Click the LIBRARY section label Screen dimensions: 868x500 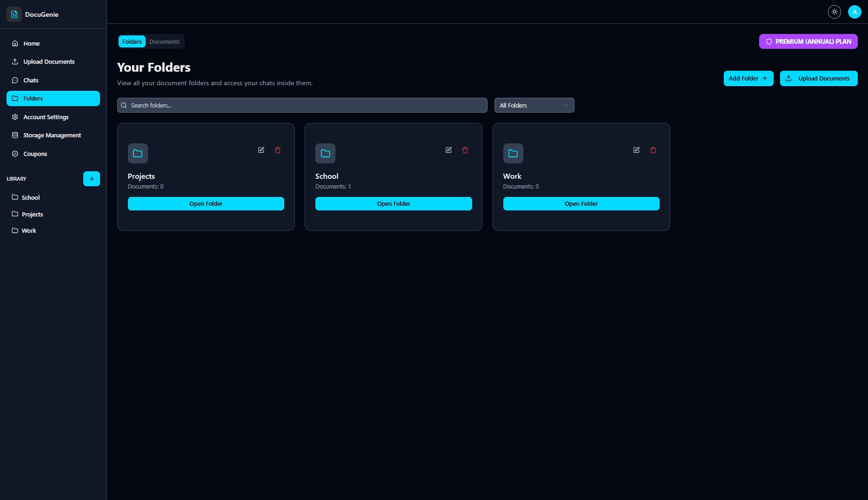point(16,179)
